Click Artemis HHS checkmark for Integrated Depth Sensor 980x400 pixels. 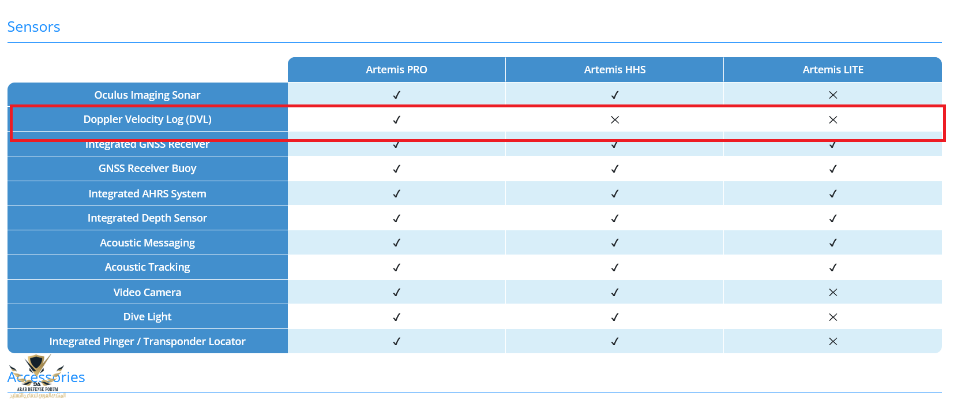(x=615, y=219)
